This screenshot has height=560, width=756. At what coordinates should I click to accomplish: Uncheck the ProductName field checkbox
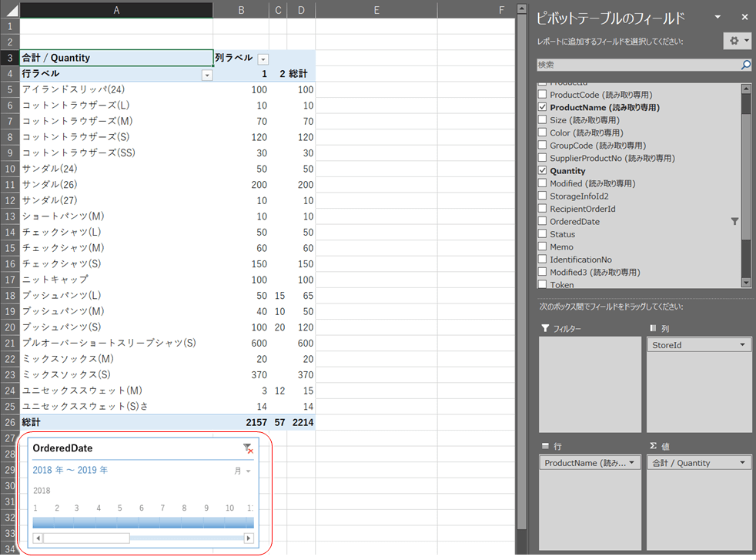pyautogui.click(x=543, y=108)
